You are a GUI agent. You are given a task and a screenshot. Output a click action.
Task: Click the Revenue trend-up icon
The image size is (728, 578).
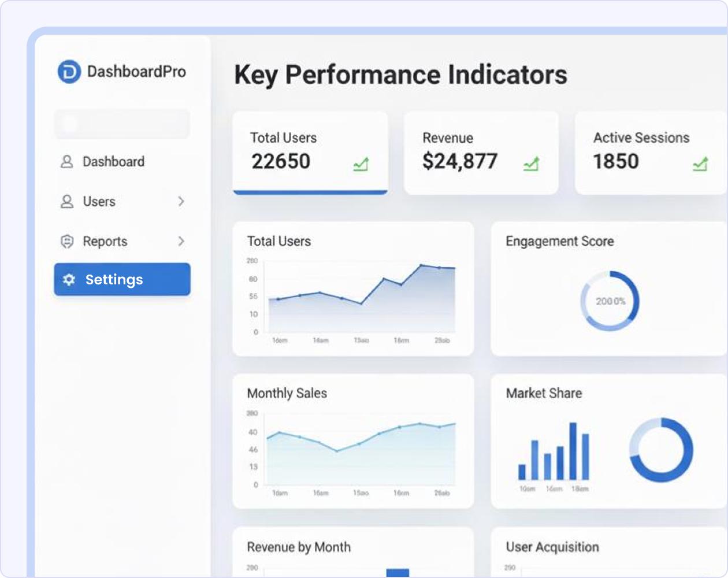click(x=532, y=164)
